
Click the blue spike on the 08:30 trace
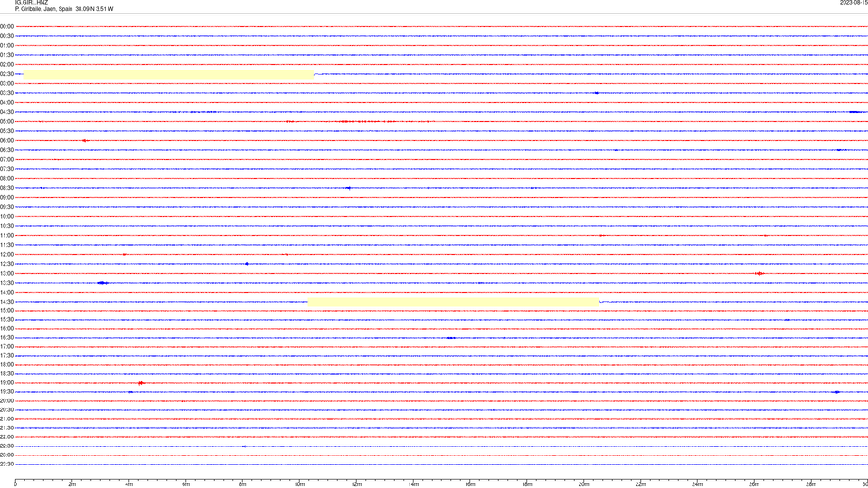pos(348,188)
